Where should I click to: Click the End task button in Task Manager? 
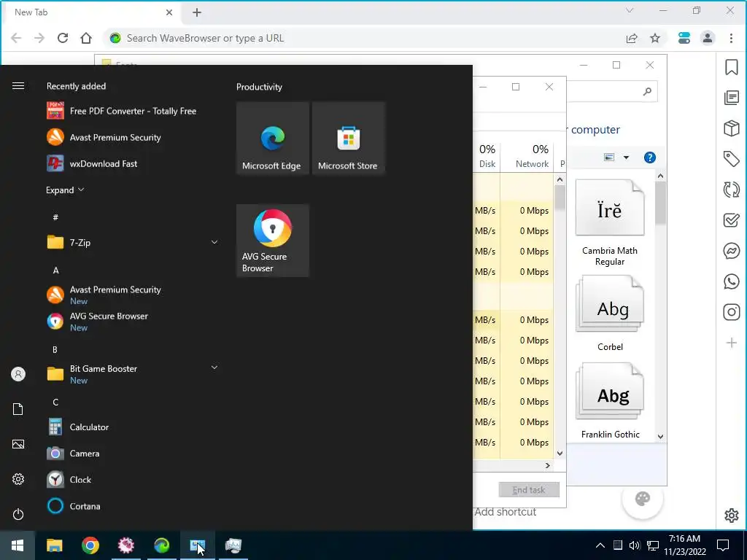pos(529,490)
